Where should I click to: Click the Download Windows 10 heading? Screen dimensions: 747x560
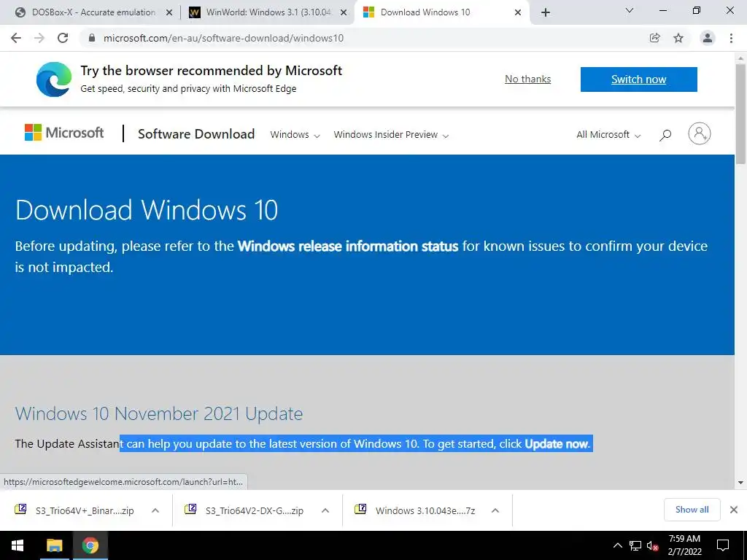pyautogui.click(x=147, y=210)
